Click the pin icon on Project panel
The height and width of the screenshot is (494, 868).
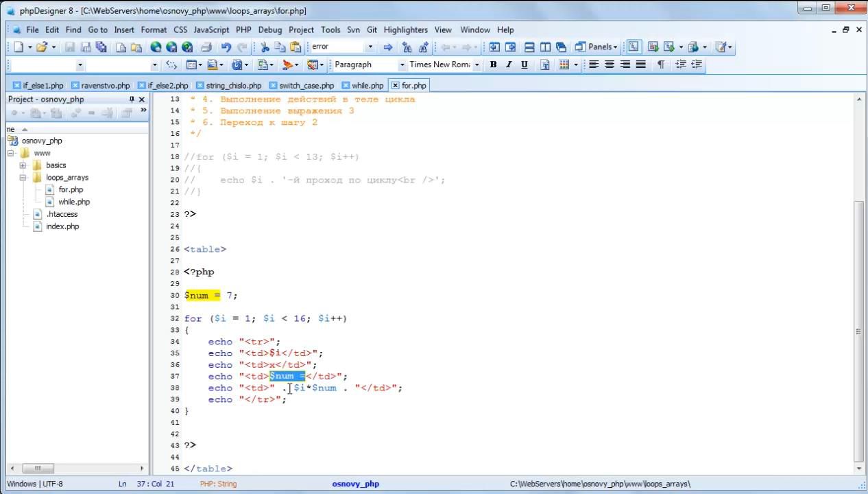click(132, 99)
